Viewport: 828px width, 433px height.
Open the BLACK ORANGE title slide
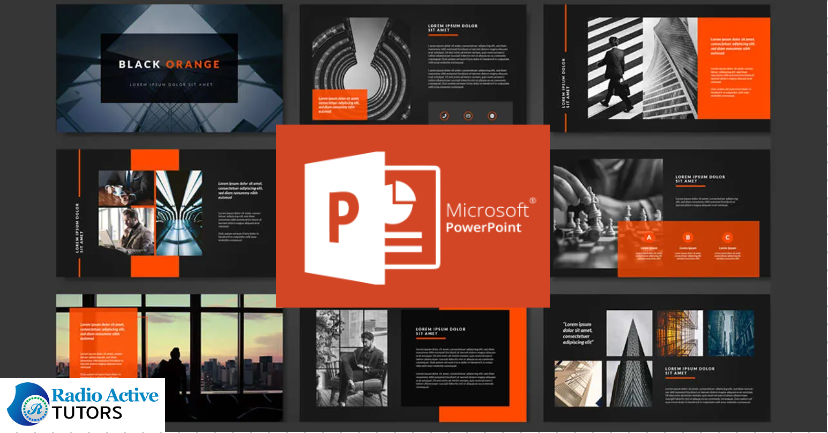click(170, 68)
